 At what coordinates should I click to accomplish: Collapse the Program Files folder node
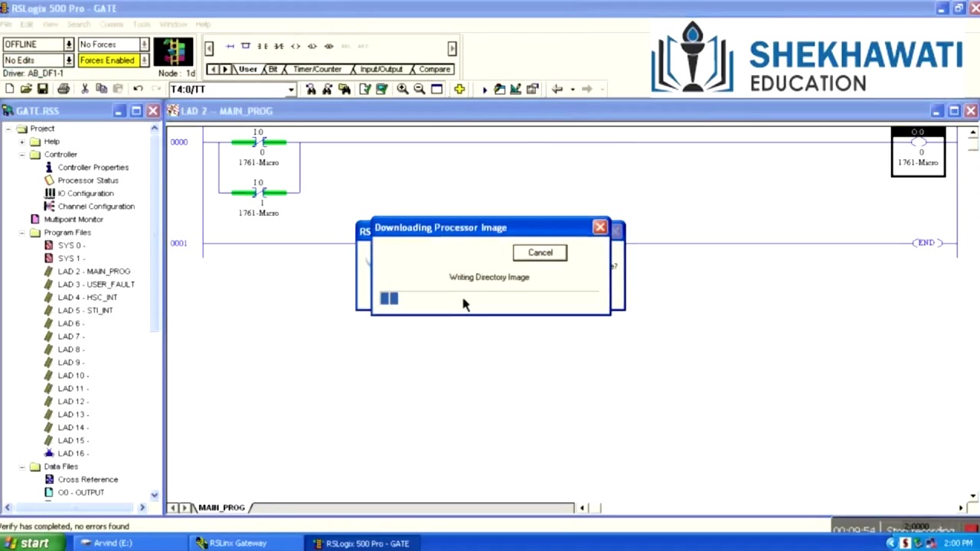(x=22, y=233)
